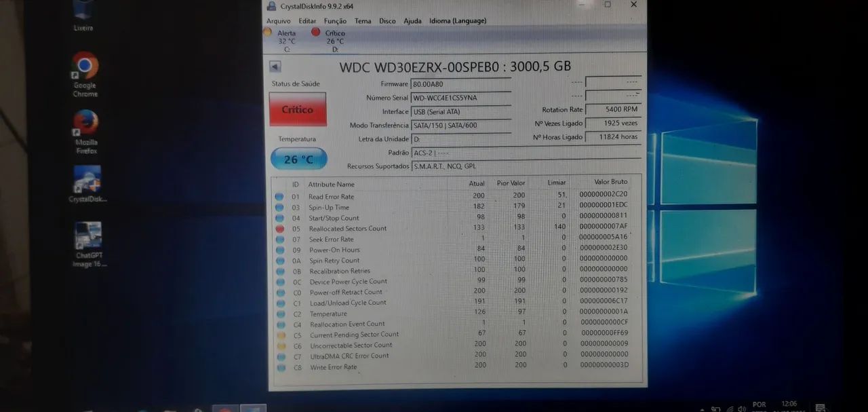The width and height of the screenshot is (868, 412).
Task: Select the Uncorrectable Sector Count attribute name
Action: click(x=351, y=345)
